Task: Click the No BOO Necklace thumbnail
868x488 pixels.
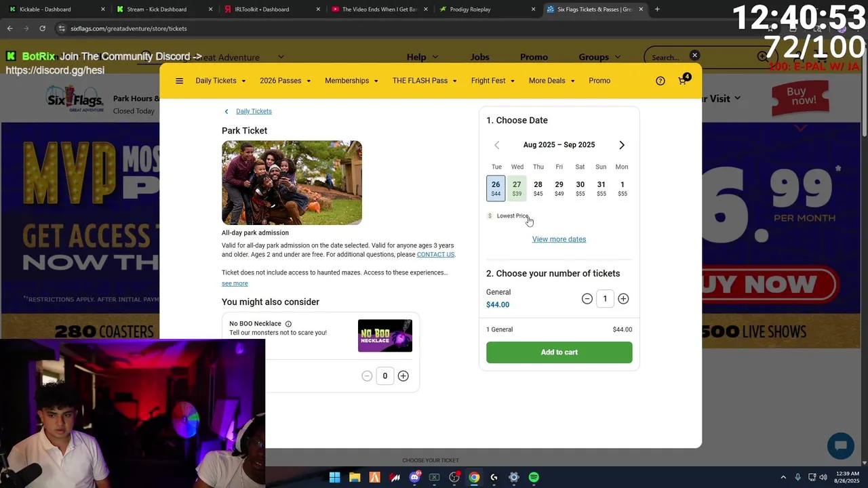Action: point(385,335)
